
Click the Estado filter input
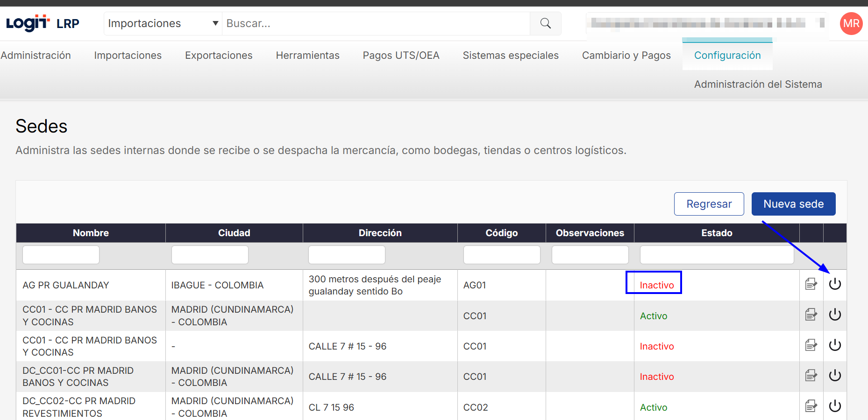click(x=717, y=255)
